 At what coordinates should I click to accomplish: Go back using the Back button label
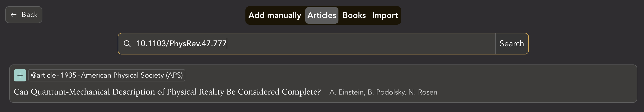[30, 15]
